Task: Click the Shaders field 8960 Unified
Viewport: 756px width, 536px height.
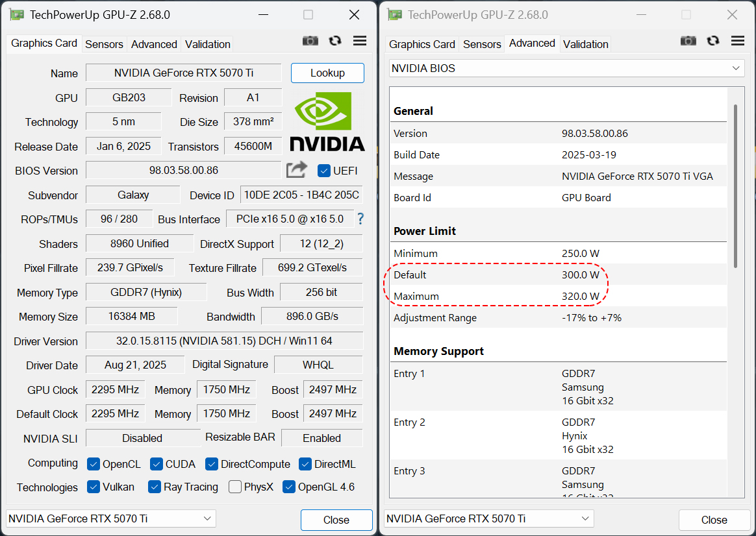Action: click(x=140, y=243)
